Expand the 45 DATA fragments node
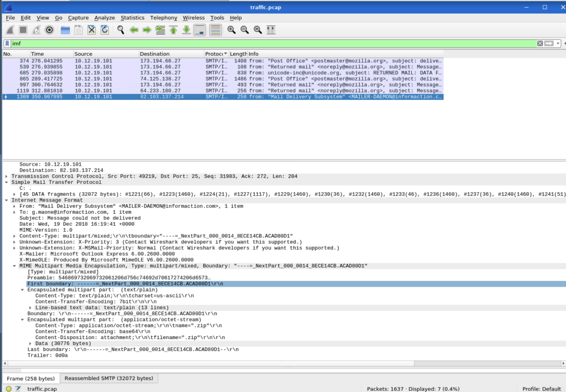The image size is (566, 392). coord(14,194)
